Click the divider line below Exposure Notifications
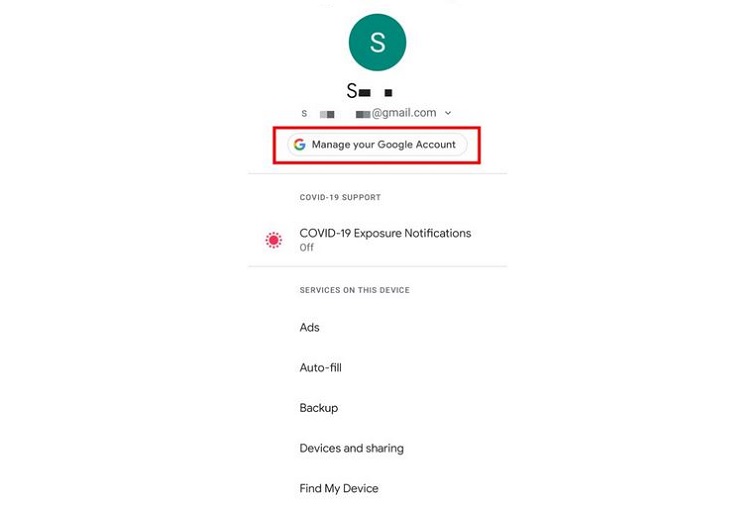The image size is (750, 507). click(377, 266)
